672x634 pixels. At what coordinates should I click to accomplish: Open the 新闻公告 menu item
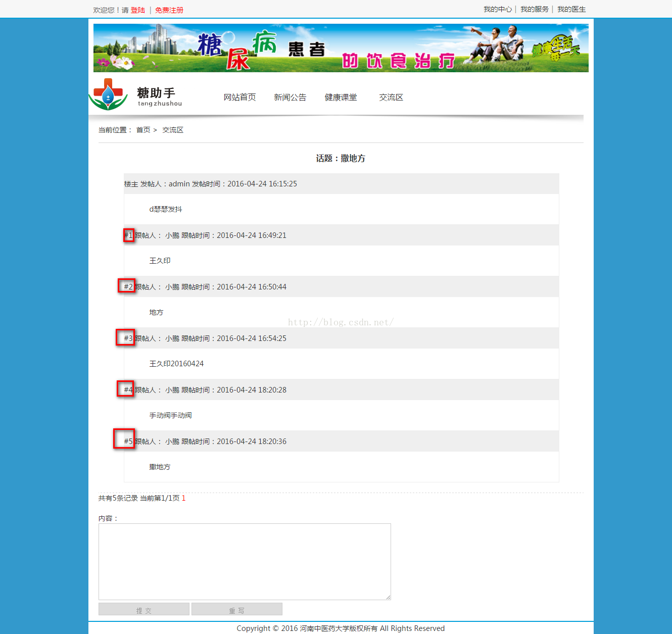click(x=290, y=97)
